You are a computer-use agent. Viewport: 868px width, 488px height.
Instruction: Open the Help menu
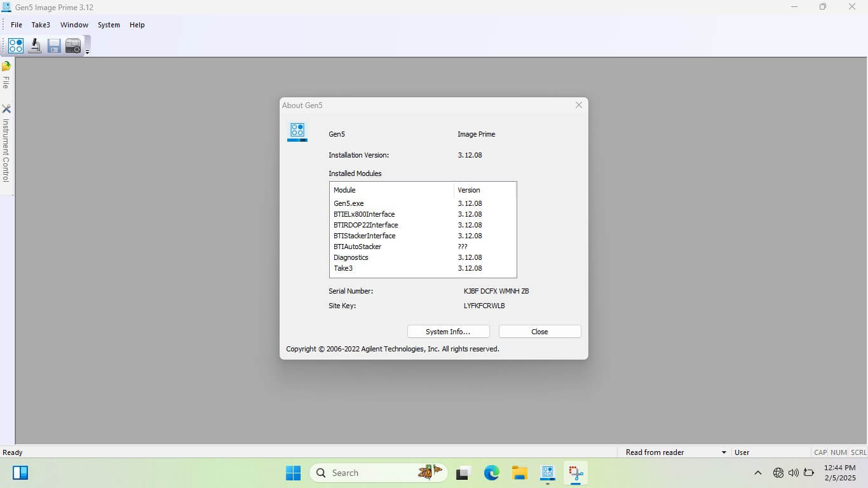tap(137, 25)
